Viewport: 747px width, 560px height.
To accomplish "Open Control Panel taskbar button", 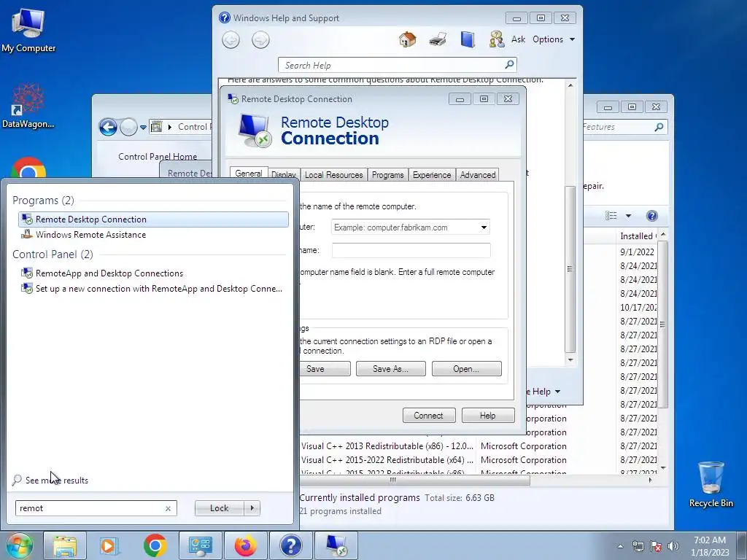I will [x=200, y=545].
